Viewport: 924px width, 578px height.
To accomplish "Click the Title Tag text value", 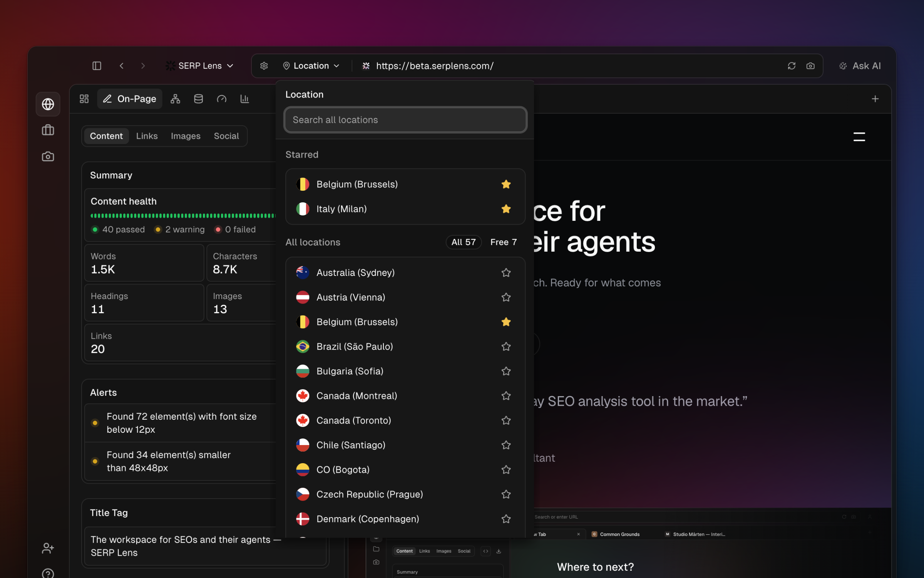I will pyautogui.click(x=186, y=546).
